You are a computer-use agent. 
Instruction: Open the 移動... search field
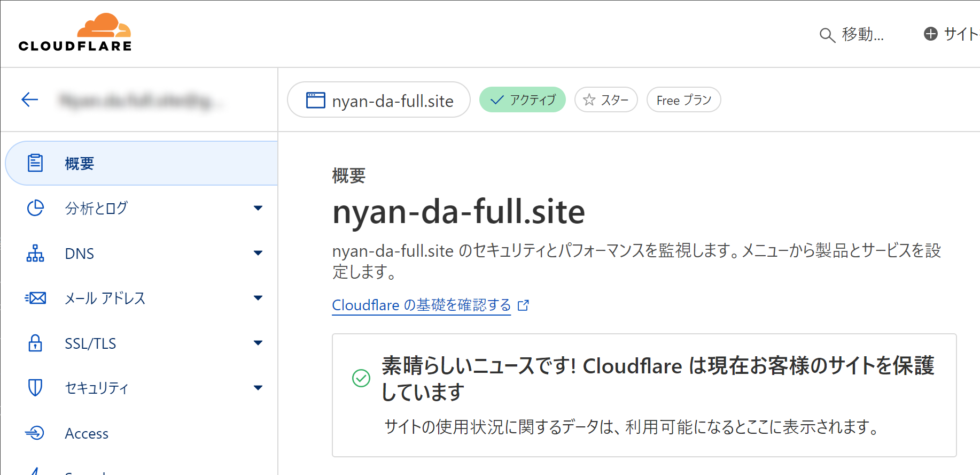[x=852, y=35]
